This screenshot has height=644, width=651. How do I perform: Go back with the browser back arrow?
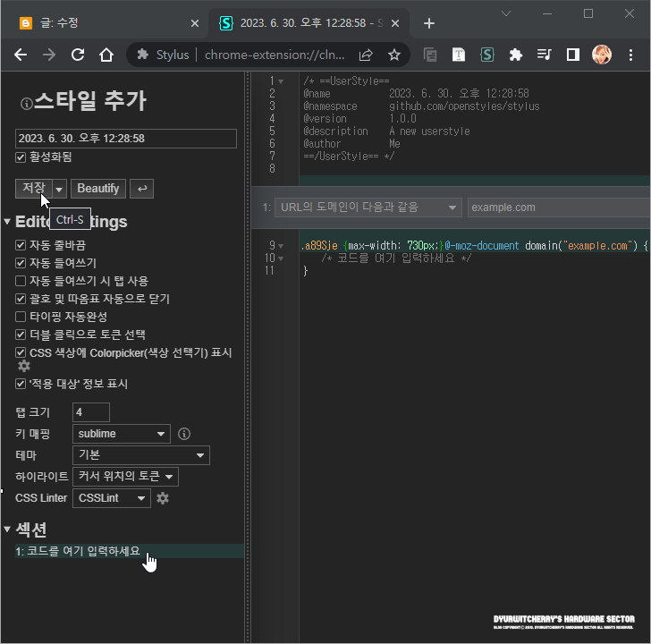click(x=21, y=55)
